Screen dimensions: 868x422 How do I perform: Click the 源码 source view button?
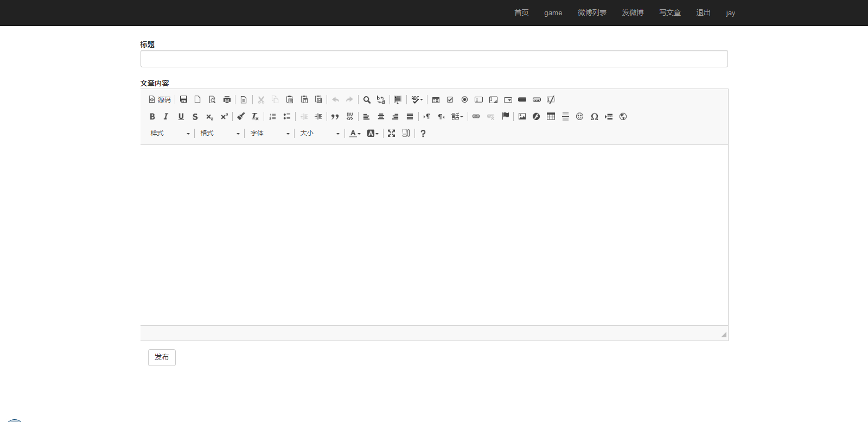159,100
